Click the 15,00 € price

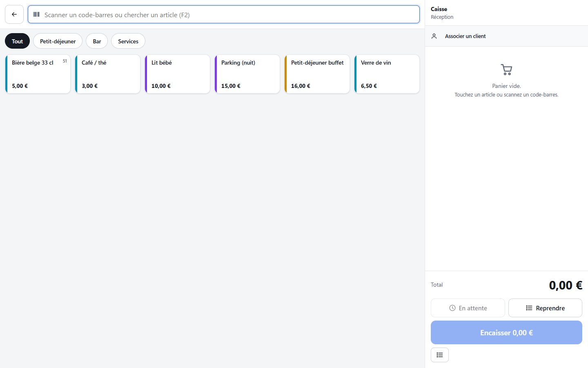[x=231, y=86]
